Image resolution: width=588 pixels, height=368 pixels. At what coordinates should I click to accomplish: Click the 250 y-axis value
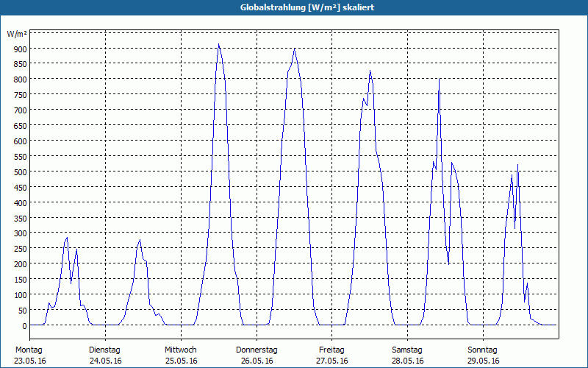(x=21, y=249)
